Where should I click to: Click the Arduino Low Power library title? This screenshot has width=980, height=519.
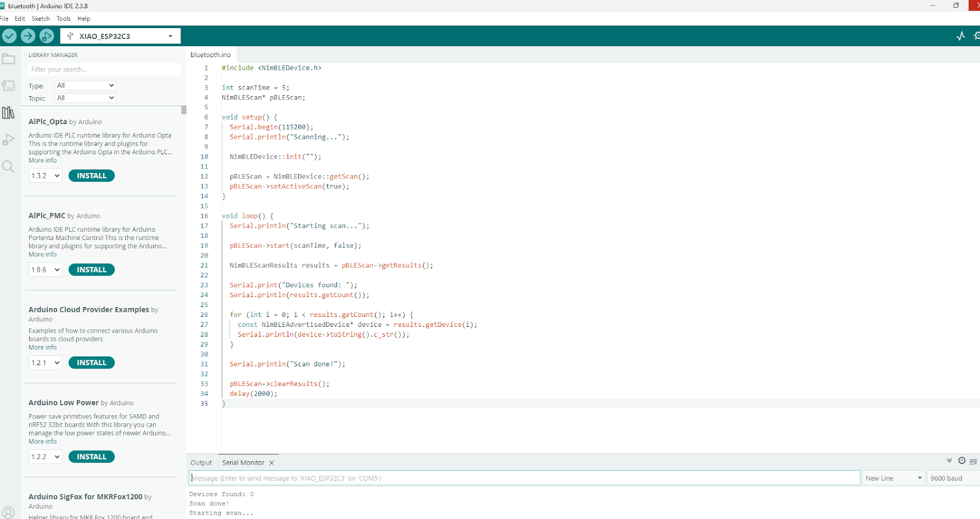point(64,403)
